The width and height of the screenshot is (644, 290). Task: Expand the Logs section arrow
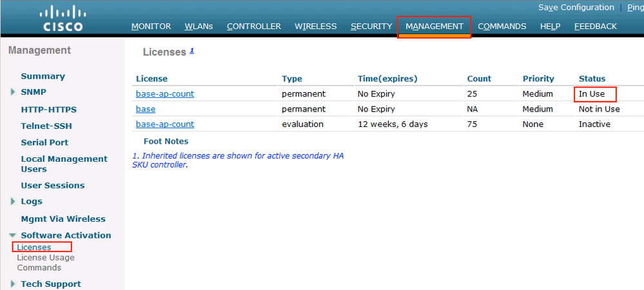pyautogui.click(x=13, y=202)
